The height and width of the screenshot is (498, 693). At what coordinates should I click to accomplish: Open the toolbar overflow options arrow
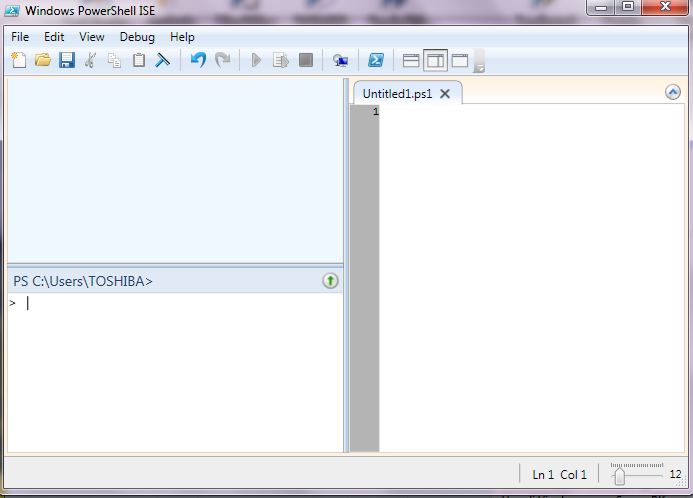coord(479,61)
